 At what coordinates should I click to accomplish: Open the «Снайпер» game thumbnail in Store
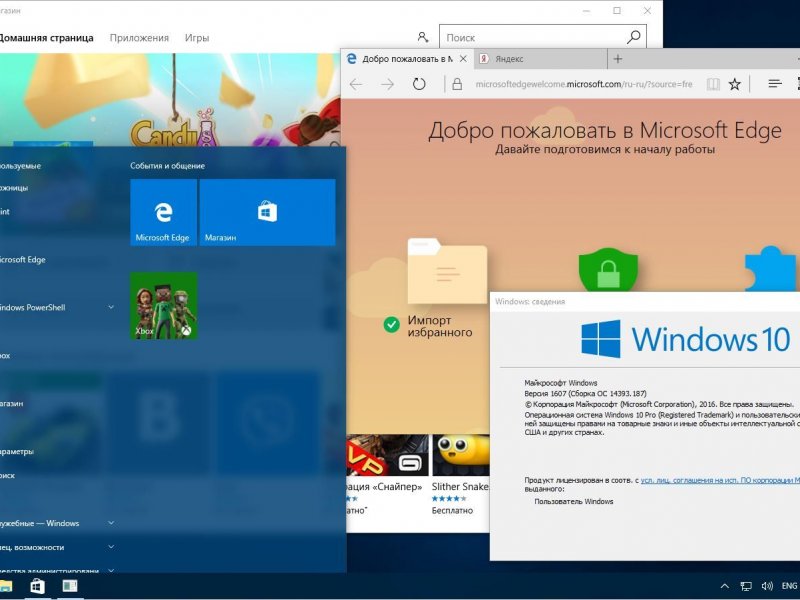pyautogui.click(x=387, y=455)
